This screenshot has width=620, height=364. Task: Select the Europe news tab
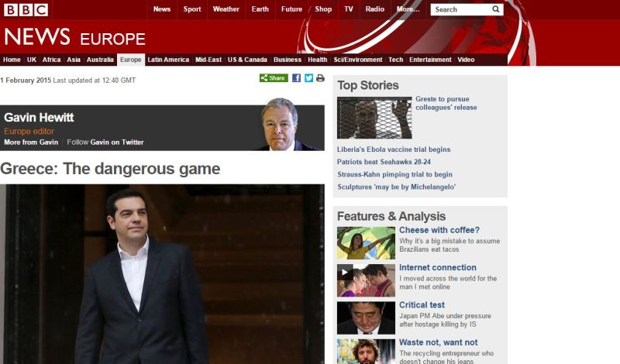pyautogui.click(x=131, y=60)
